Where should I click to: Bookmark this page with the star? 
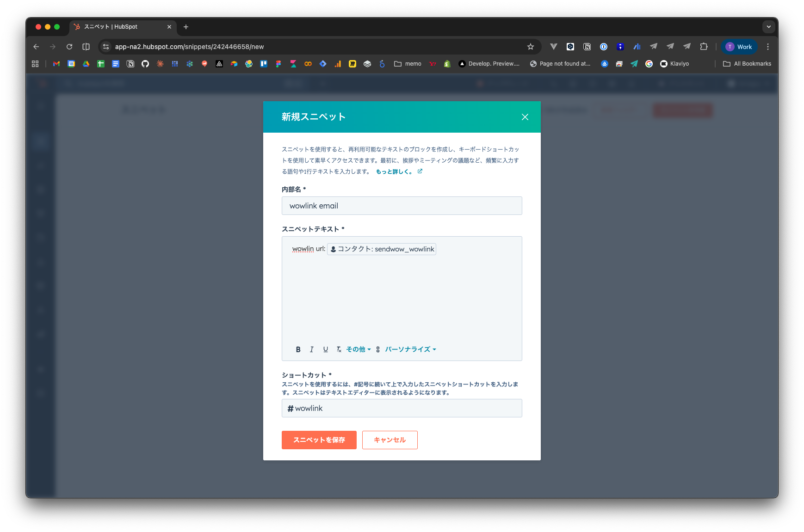(x=531, y=47)
